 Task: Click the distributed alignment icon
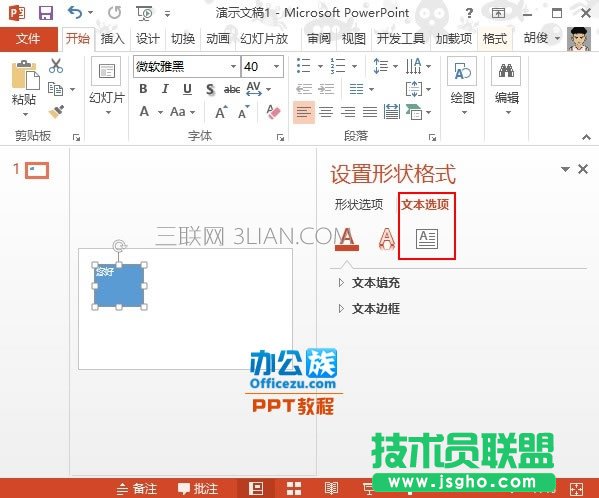392,112
